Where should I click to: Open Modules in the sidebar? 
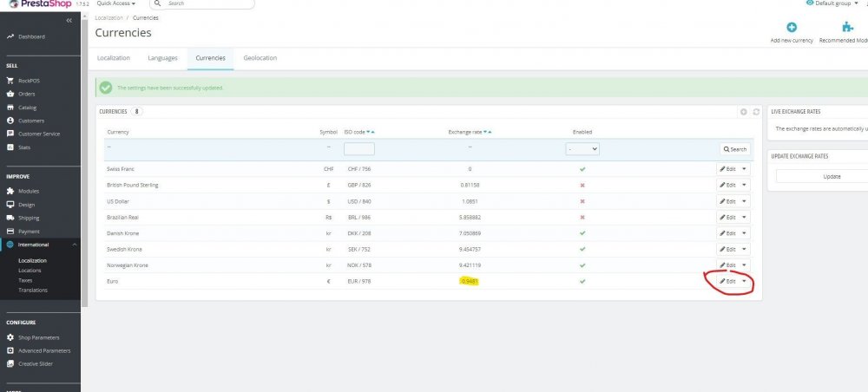click(29, 191)
